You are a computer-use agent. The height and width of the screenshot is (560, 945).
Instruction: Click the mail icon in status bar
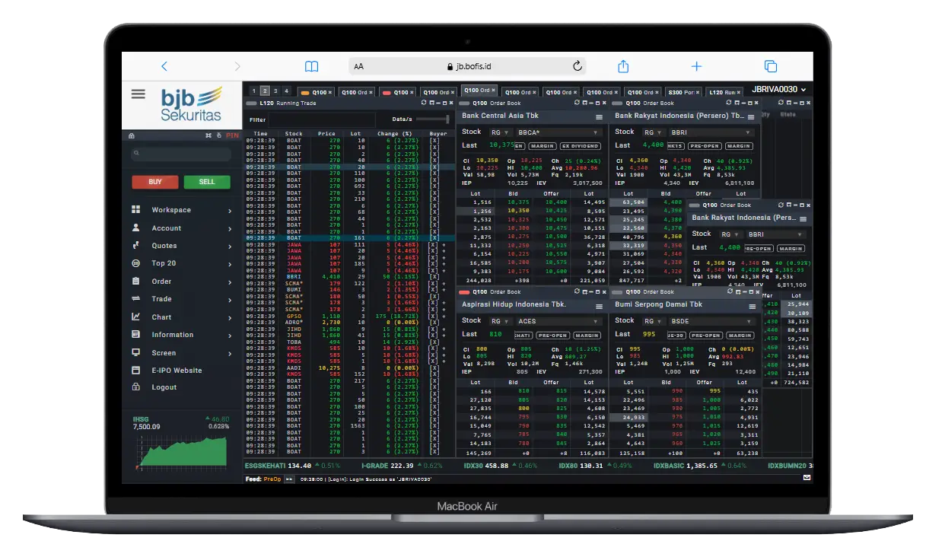click(807, 478)
